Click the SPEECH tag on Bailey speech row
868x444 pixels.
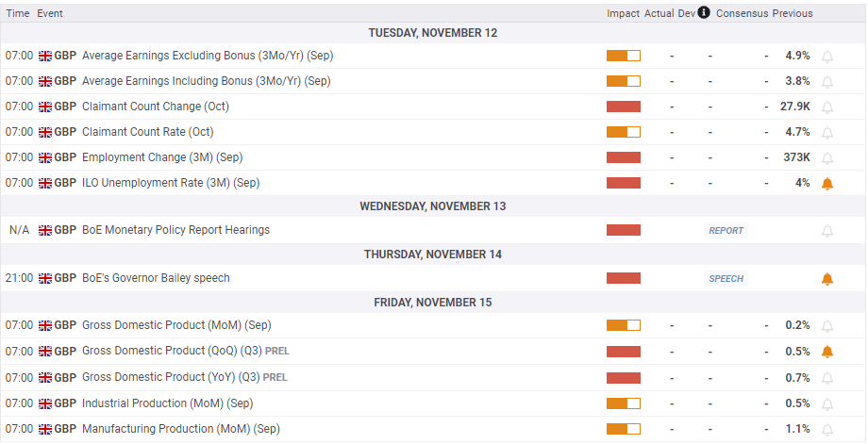[726, 278]
